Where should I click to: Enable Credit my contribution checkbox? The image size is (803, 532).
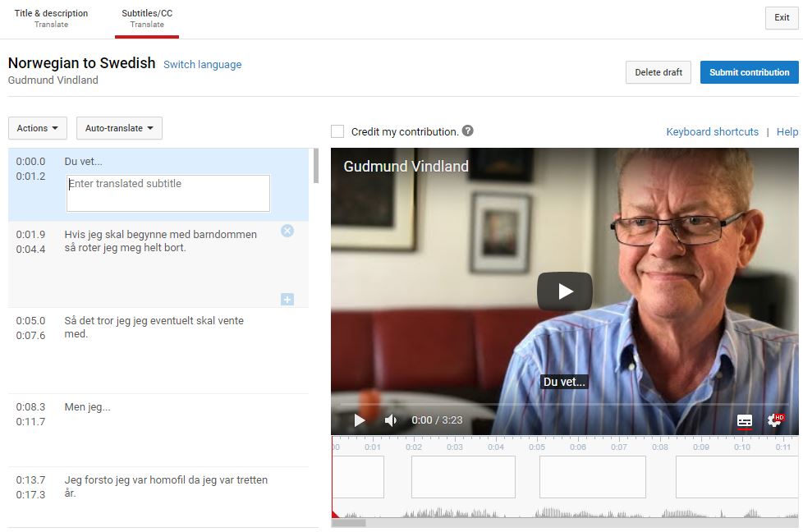tap(337, 131)
